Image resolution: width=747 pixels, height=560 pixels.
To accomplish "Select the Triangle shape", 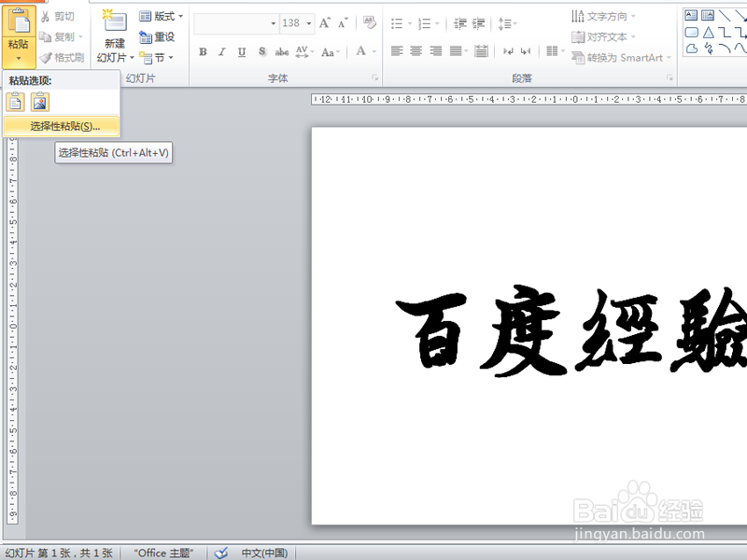I will tap(709, 33).
